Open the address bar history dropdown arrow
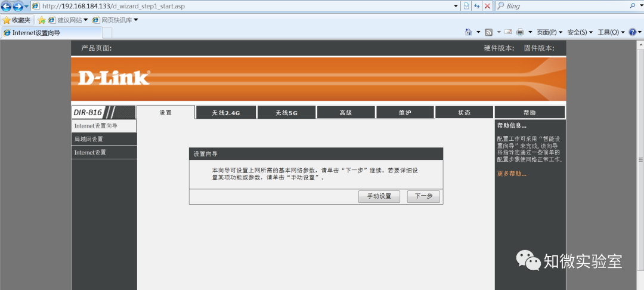644x290 pixels. coord(456,6)
